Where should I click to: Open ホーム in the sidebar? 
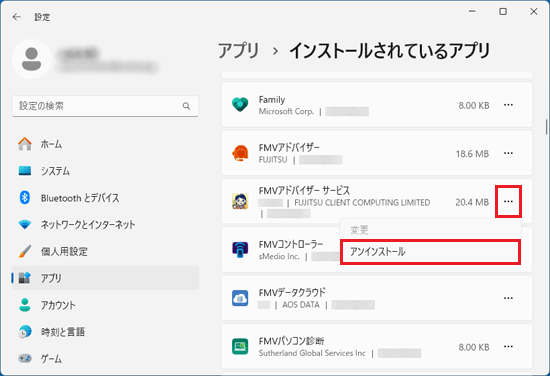[x=105, y=144]
